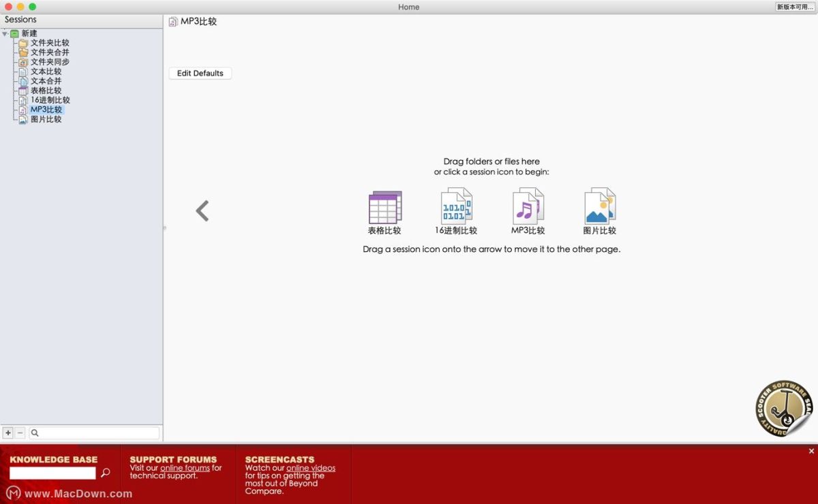Open the 16进制比较 session icon
The width and height of the screenshot is (818, 504).
click(455, 204)
